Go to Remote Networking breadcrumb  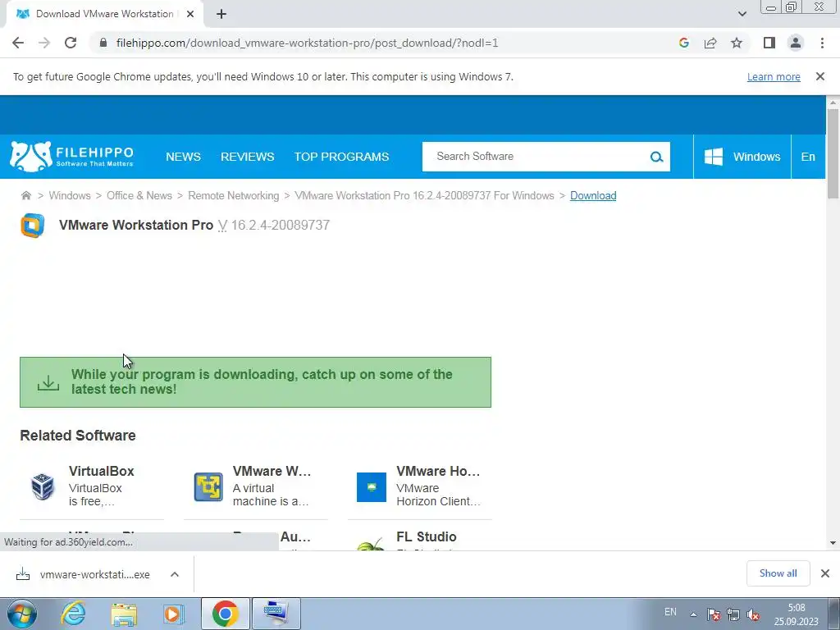tap(234, 195)
